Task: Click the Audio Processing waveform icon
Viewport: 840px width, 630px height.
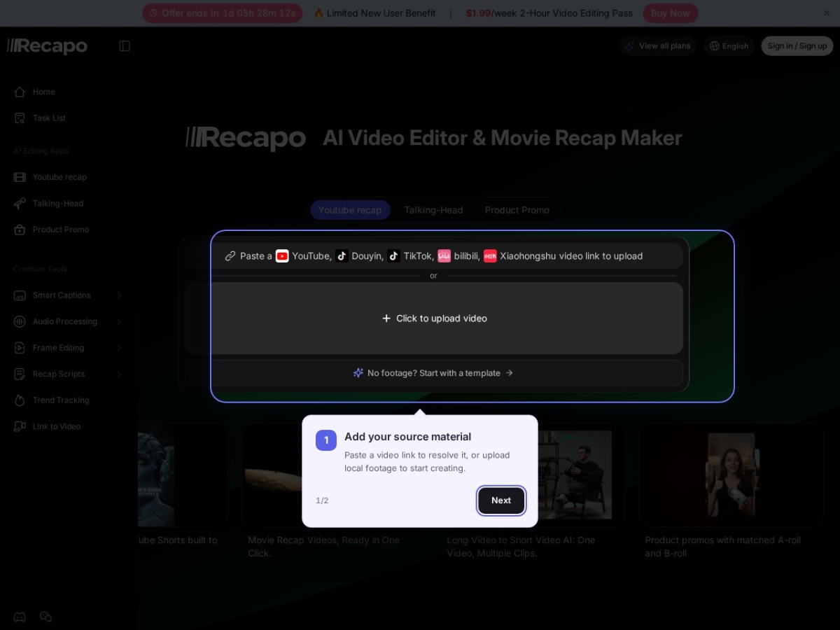Action: 20,321
